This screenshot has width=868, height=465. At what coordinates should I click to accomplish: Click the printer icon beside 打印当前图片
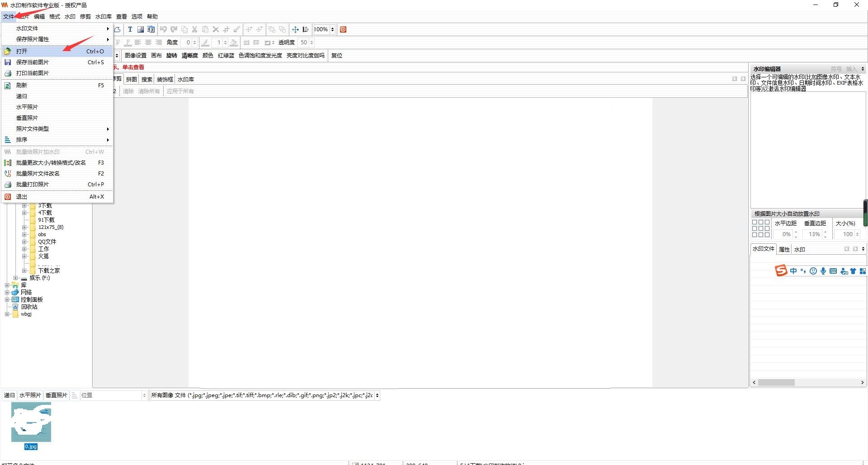(8, 73)
